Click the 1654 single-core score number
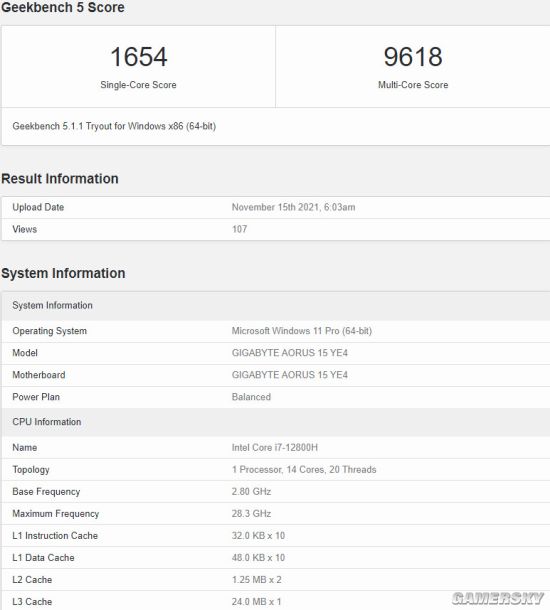 pos(138,57)
